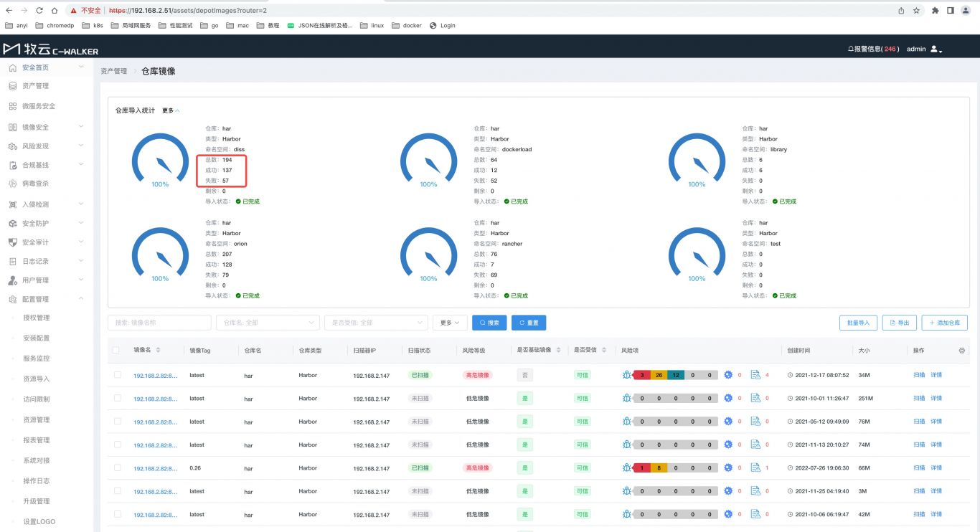Open the 安装配置 submenu item
The width and height of the screenshot is (980, 532).
point(37,338)
